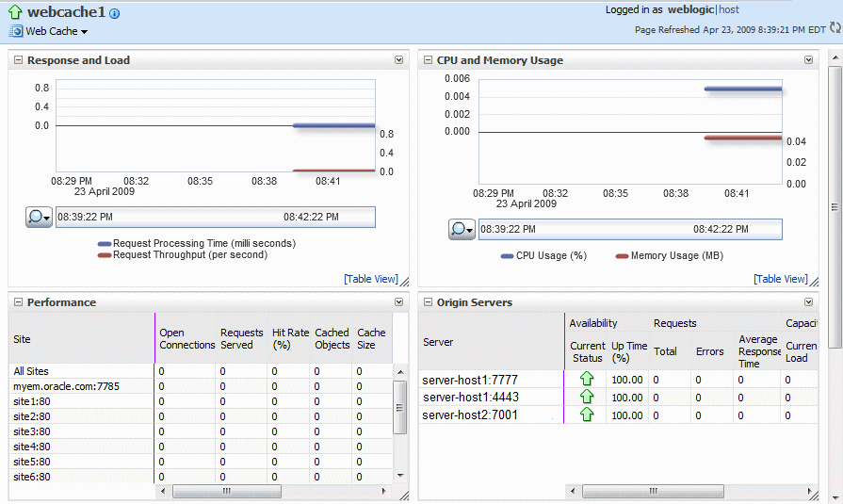This screenshot has width=843, height=504.
Task: Collapse the Origin Servers panel
Action: point(428,302)
